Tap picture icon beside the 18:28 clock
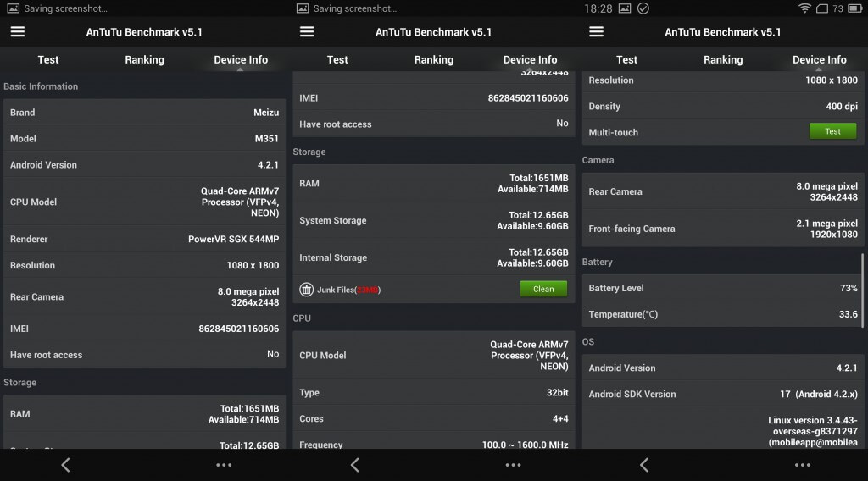Image resolution: width=868 pixels, height=481 pixels. point(625,8)
